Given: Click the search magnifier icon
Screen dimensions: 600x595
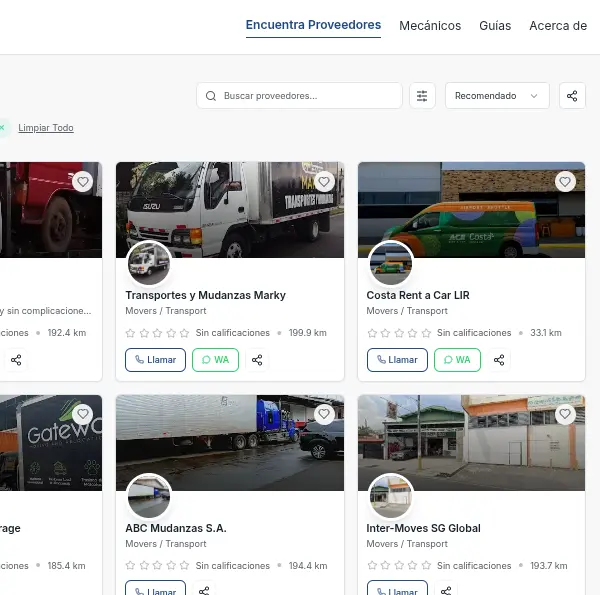Looking at the screenshot, I should tap(211, 96).
